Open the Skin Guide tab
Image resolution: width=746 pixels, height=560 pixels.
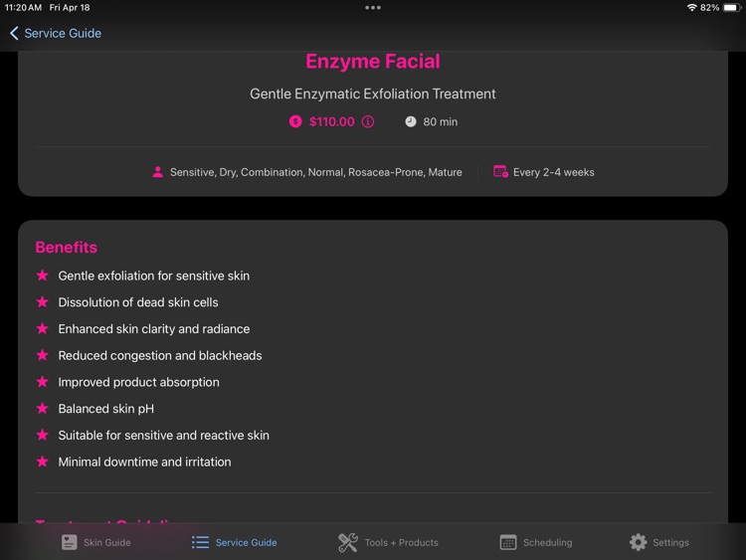96,542
